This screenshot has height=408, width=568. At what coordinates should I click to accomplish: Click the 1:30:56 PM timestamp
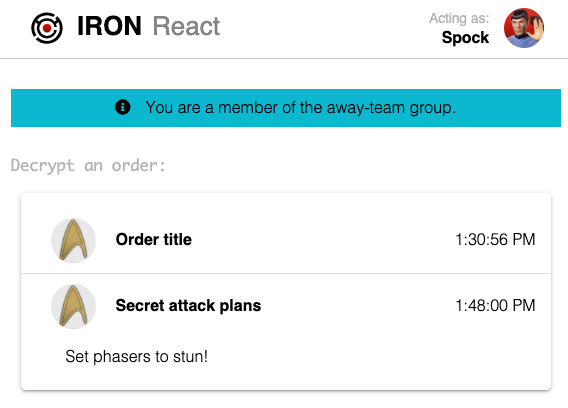tap(495, 240)
